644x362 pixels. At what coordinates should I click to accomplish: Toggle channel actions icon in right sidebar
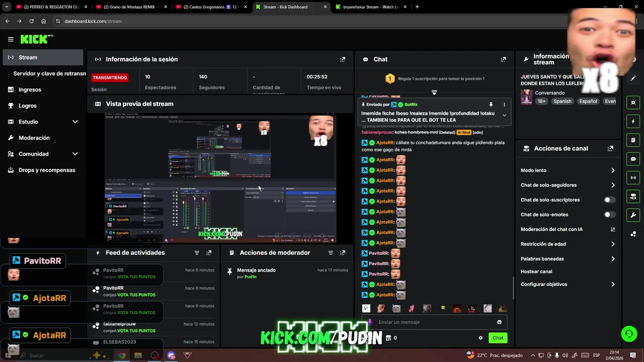coord(633,196)
